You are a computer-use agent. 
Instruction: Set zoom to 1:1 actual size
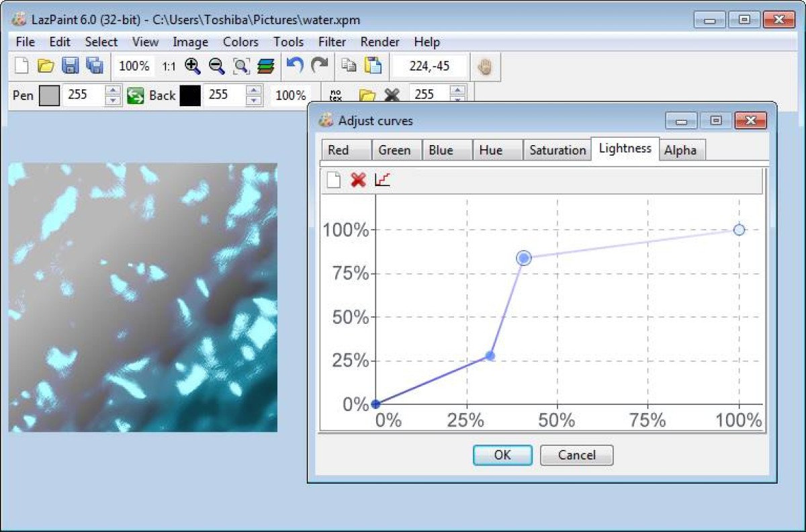[x=169, y=66]
